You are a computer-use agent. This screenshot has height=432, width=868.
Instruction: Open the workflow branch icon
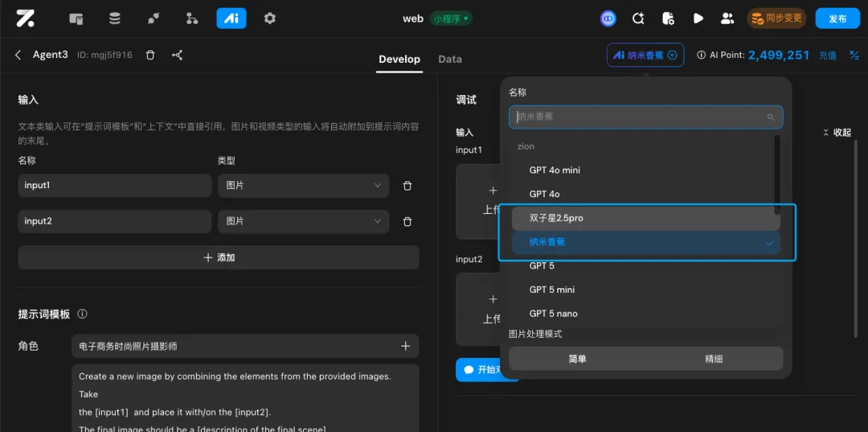[x=192, y=19]
